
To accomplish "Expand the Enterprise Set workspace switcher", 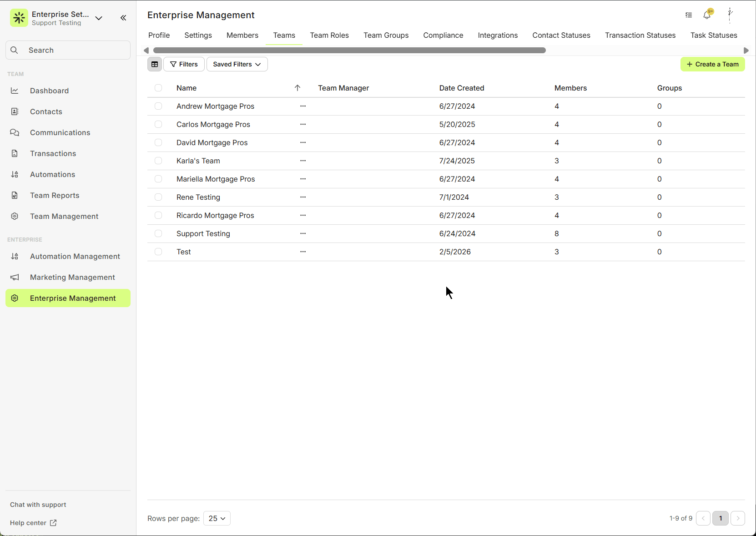I will pyautogui.click(x=99, y=18).
